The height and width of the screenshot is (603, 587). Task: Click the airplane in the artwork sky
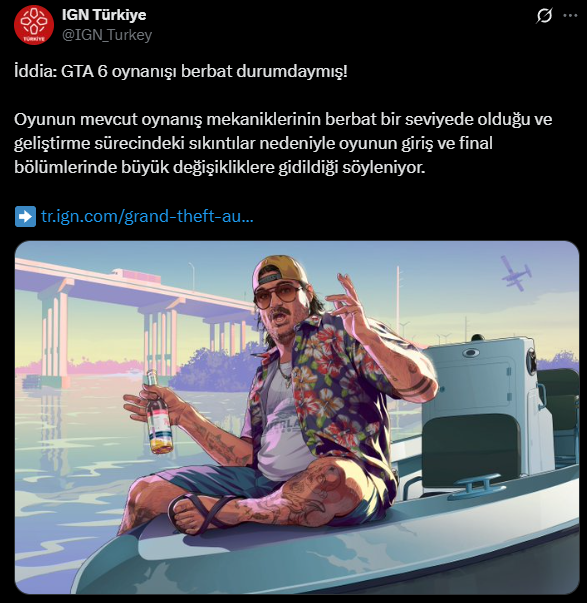pyautogui.click(x=516, y=273)
